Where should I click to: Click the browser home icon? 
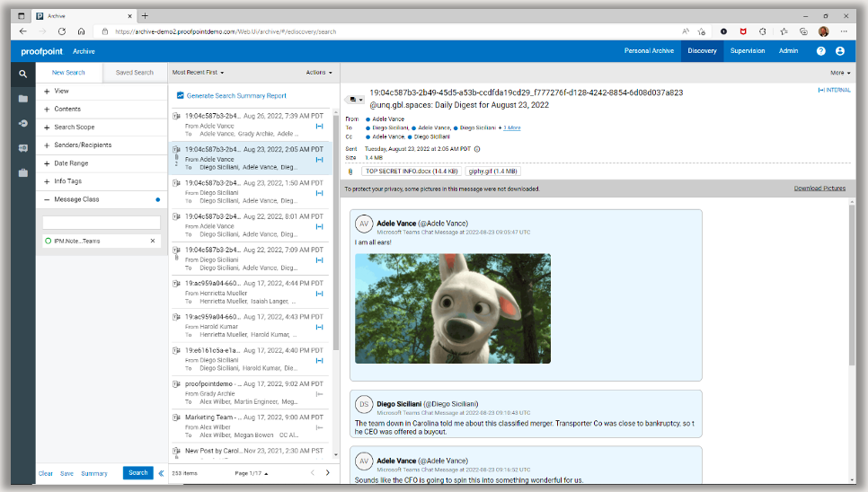[82, 31]
